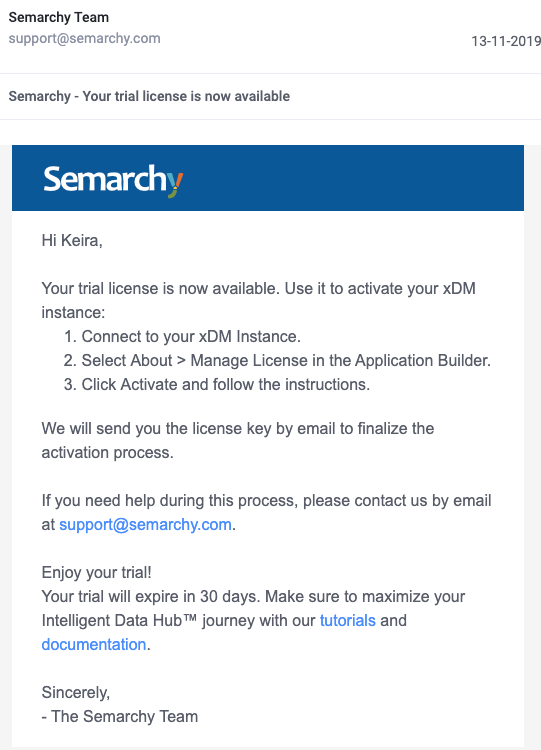This screenshot has height=750, width=541.
Task: Select the subject line about trial license
Action: [x=149, y=96]
